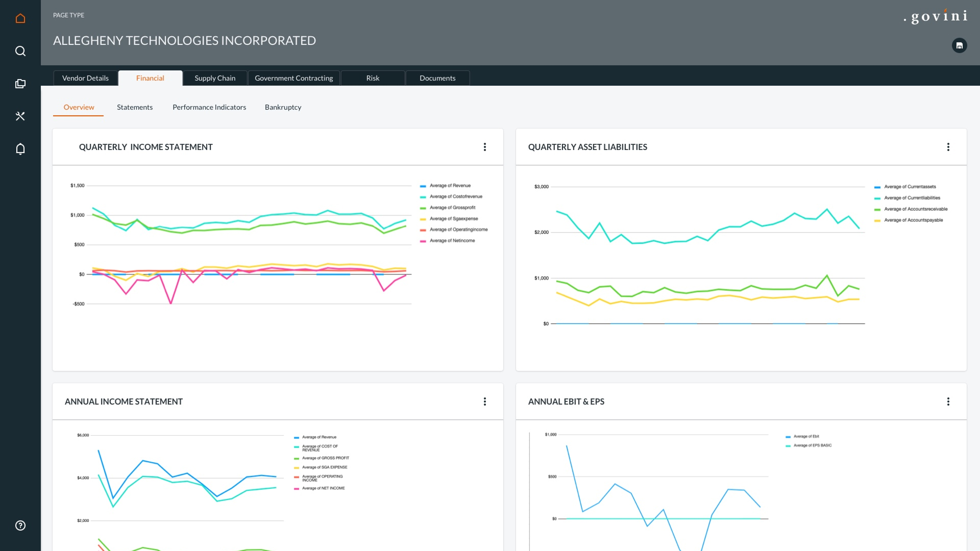Click the home icon in sidebar
Viewport: 980px width, 551px height.
[20, 18]
